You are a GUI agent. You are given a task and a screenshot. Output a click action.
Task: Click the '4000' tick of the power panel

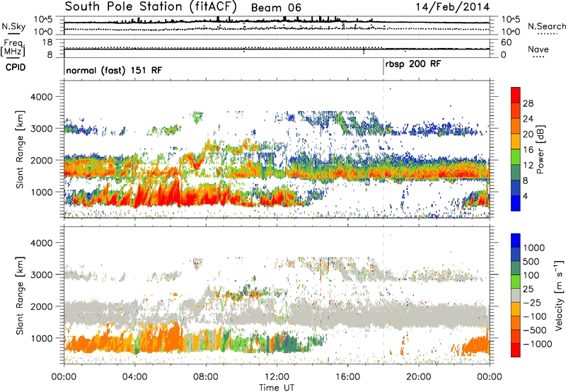click(x=42, y=97)
